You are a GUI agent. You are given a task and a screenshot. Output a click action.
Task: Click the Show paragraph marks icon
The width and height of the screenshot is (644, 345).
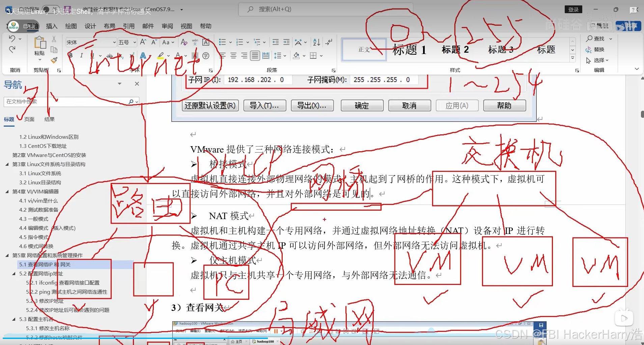(329, 42)
